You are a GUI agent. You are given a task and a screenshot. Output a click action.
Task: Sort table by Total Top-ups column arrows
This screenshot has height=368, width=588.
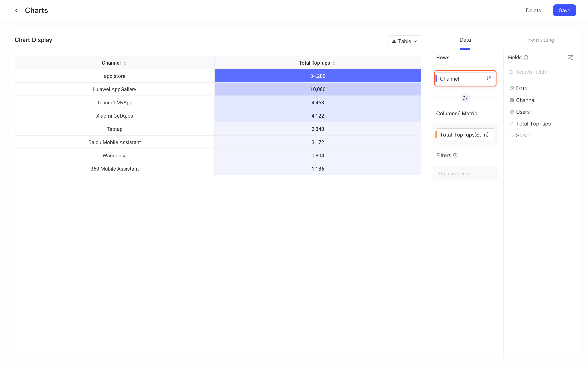click(x=334, y=63)
